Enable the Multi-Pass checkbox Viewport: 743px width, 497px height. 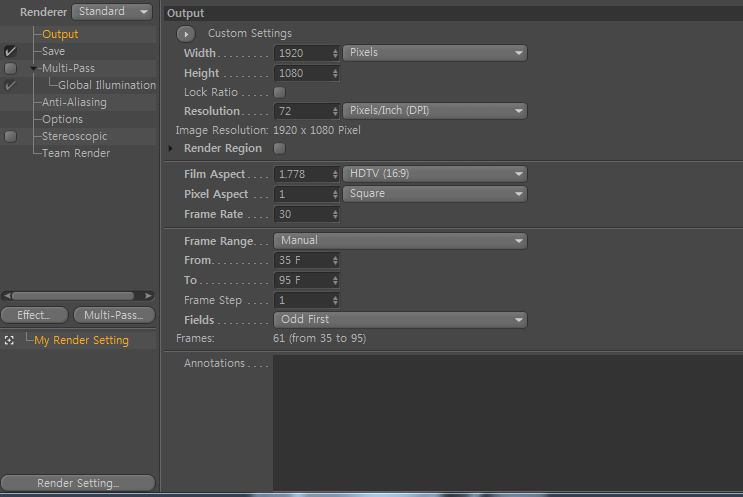click(x=10, y=68)
